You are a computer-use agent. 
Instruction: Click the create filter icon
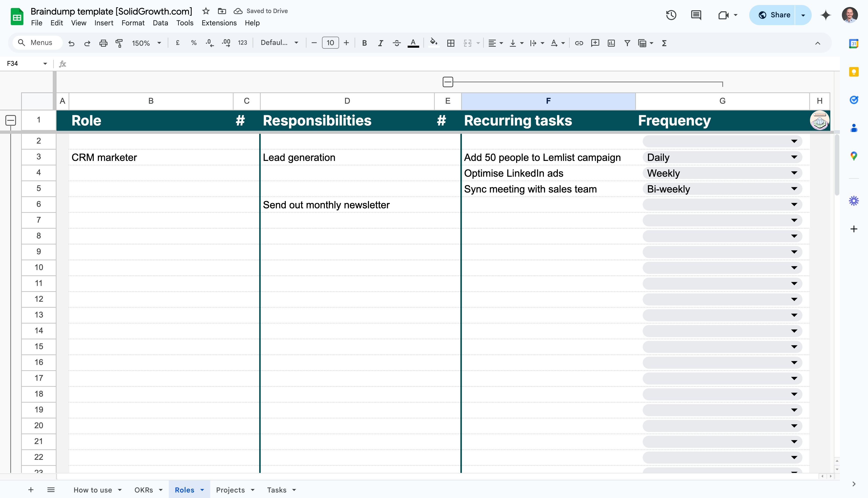627,43
